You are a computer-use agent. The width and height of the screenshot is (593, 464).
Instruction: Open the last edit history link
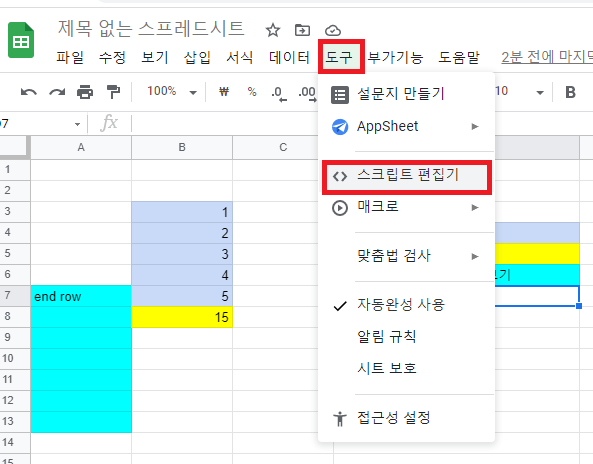pos(547,57)
